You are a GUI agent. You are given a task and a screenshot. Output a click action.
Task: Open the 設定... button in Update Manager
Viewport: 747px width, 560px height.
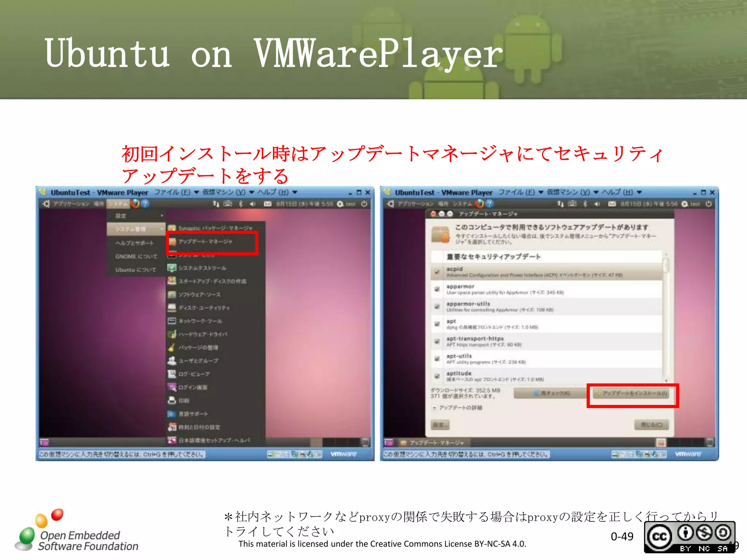440,425
